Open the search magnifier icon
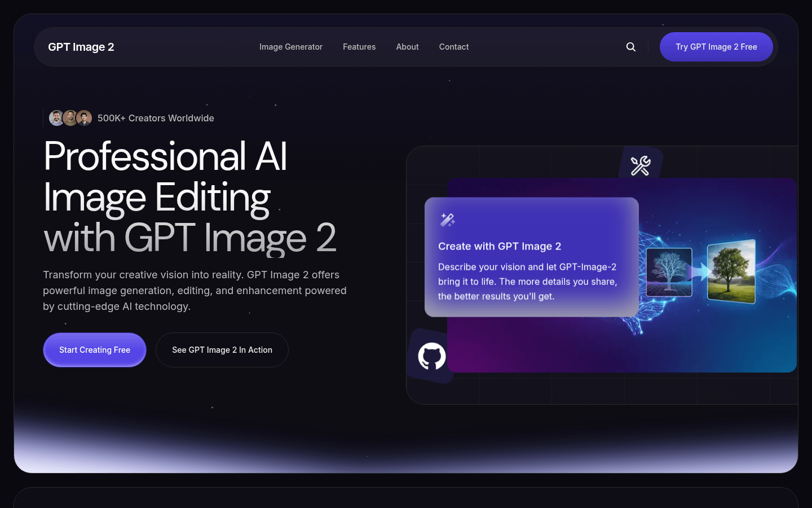Screen dimensions: 812x508 630,47
